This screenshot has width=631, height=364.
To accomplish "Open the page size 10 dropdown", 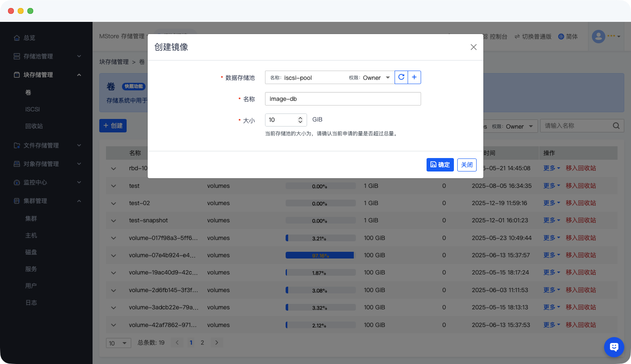I will [118, 343].
